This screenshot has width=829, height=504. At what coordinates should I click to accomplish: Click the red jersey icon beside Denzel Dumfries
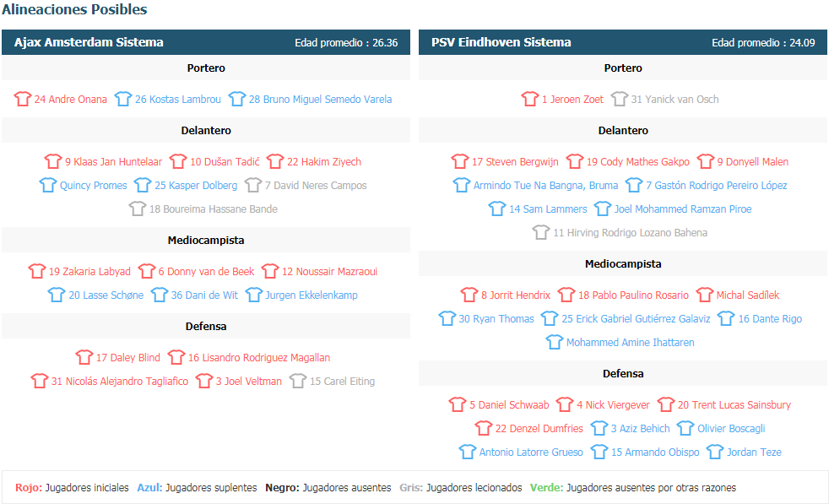[x=483, y=428]
